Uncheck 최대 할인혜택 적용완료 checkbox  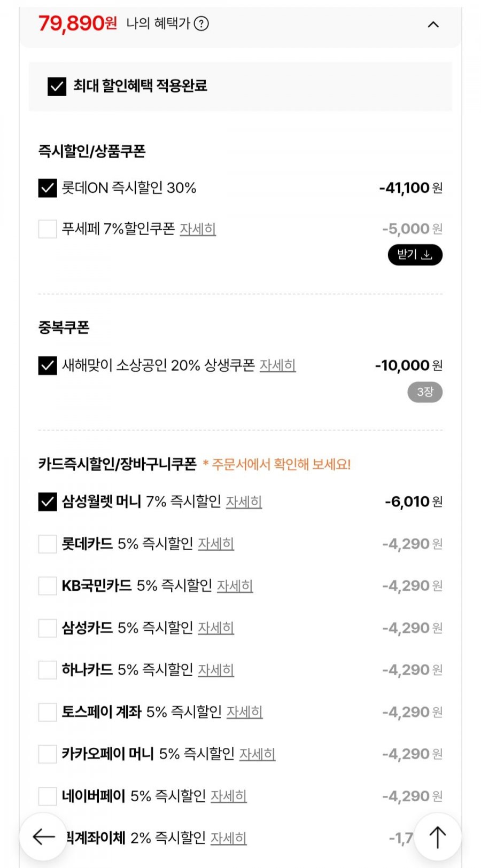(x=57, y=86)
